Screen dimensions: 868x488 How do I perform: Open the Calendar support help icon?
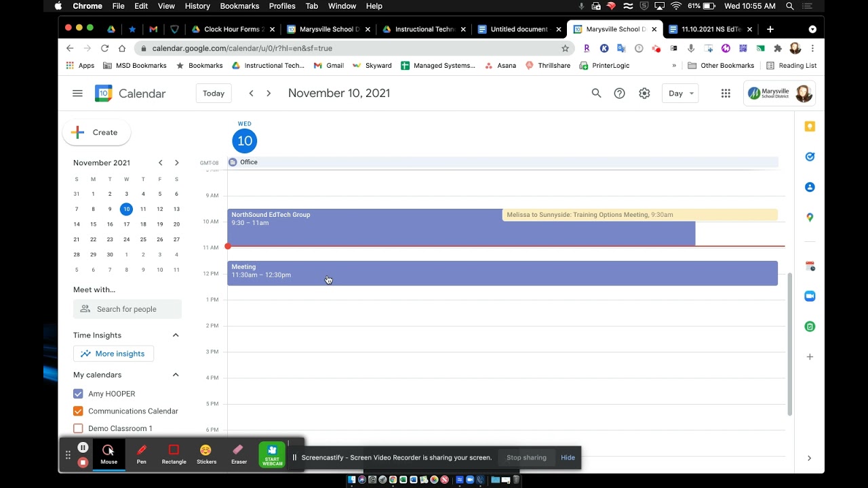(619, 94)
